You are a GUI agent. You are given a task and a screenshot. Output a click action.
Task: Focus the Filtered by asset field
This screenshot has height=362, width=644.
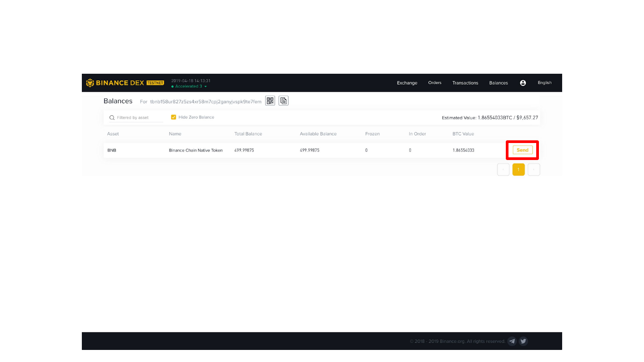pyautogui.click(x=136, y=118)
